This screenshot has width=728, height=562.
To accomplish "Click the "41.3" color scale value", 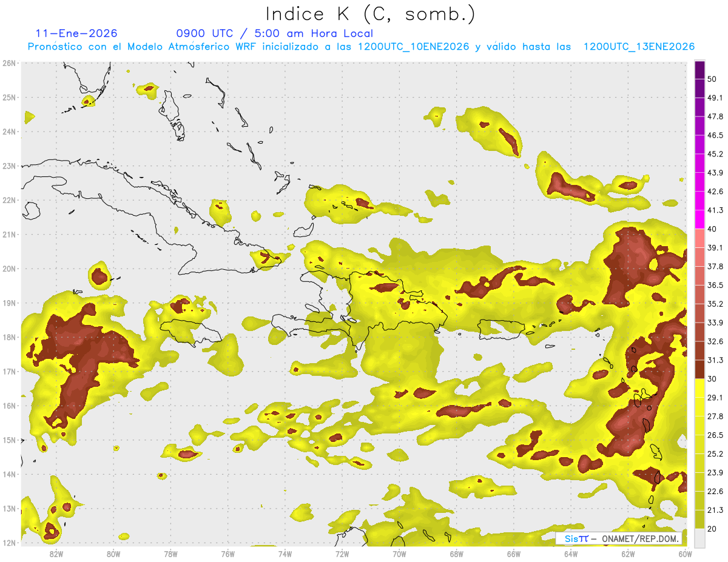I will click(x=715, y=210).
